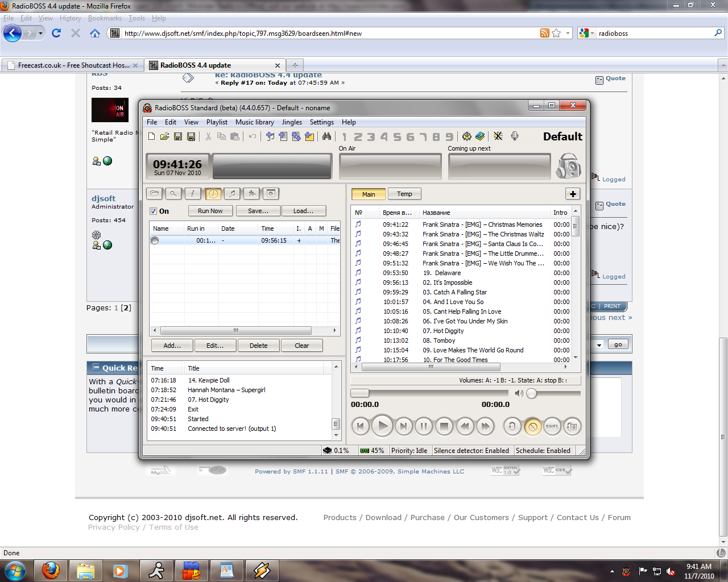This screenshot has height=582, width=728.
Task: Click jingle number 5 in toolbar
Action: coord(397,136)
